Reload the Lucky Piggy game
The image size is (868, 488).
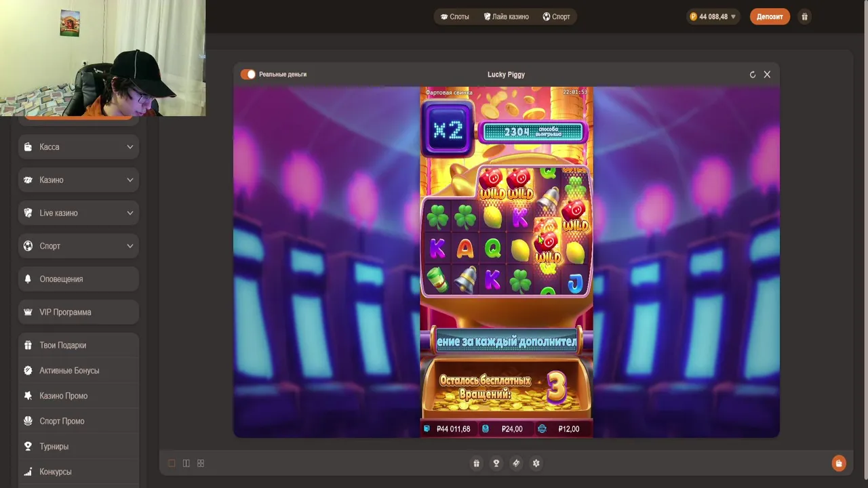[753, 75]
